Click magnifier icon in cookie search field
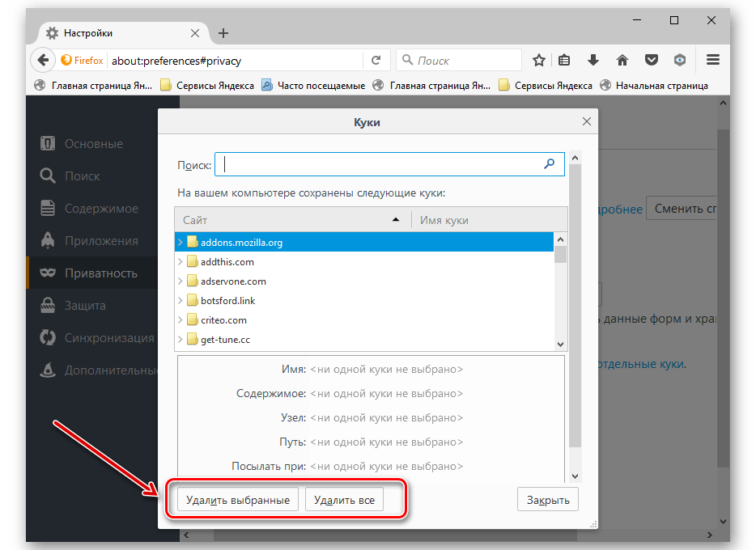This screenshot has width=756, height=550. (550, 164)
